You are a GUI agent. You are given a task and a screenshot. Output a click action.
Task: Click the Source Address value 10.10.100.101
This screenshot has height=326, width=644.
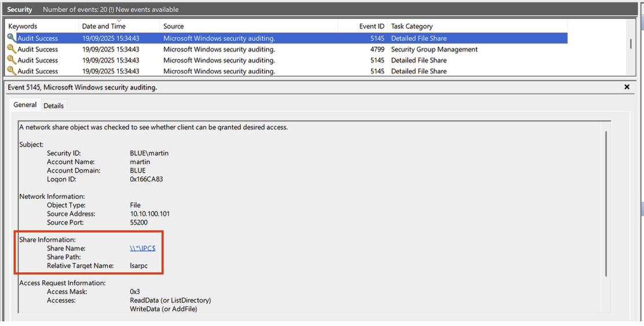149,214
